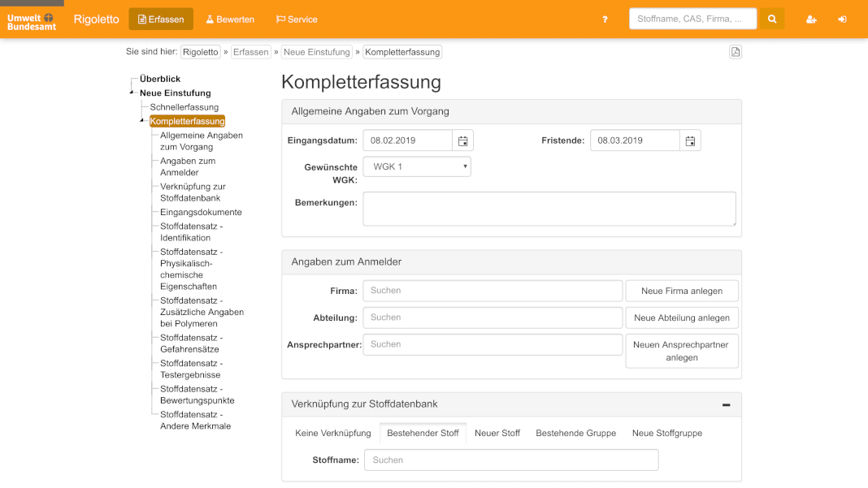
Task: Click the Abteilung search field
Action: pos(493,317)
